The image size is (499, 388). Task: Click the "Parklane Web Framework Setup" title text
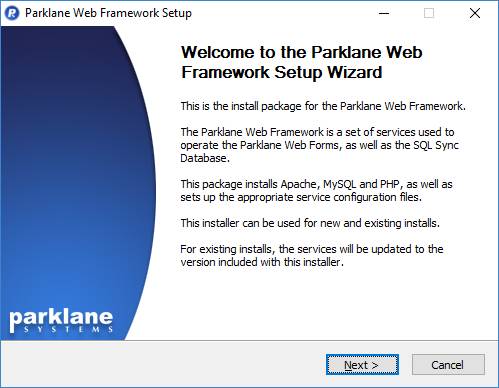tap(108, 13)
